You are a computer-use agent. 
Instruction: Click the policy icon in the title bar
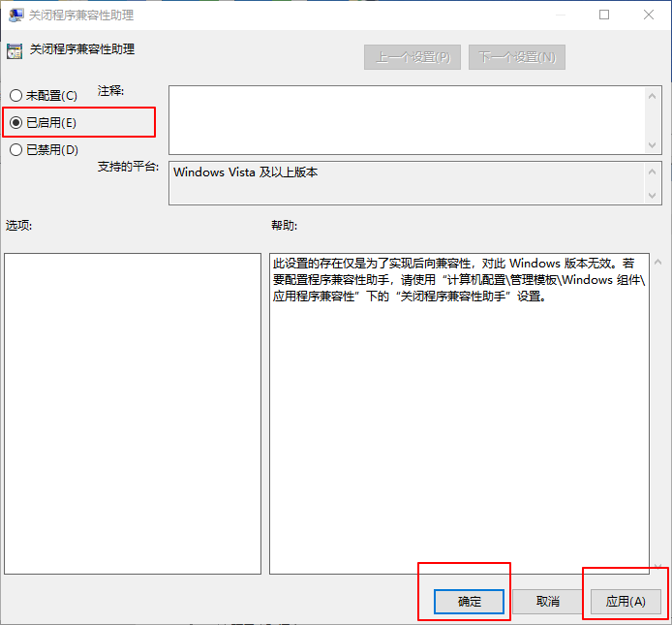point(16,16)
